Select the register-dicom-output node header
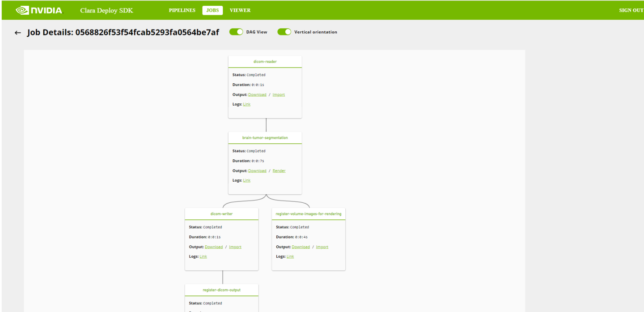 coord(221,290)
